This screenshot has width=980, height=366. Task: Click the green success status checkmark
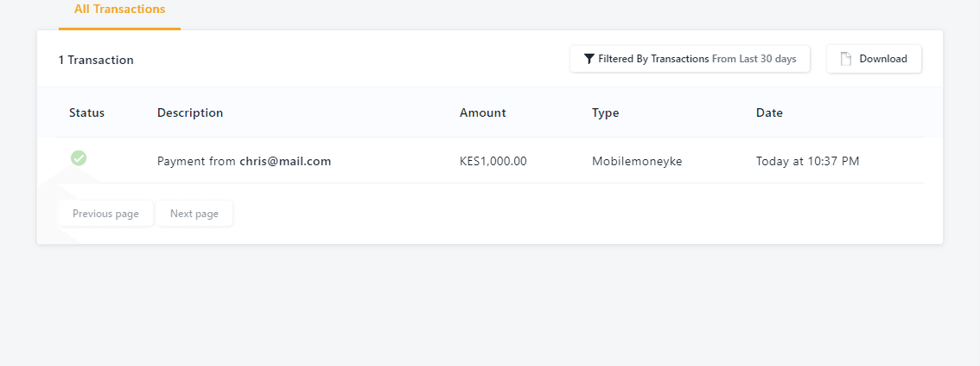(x=79, y=158)
